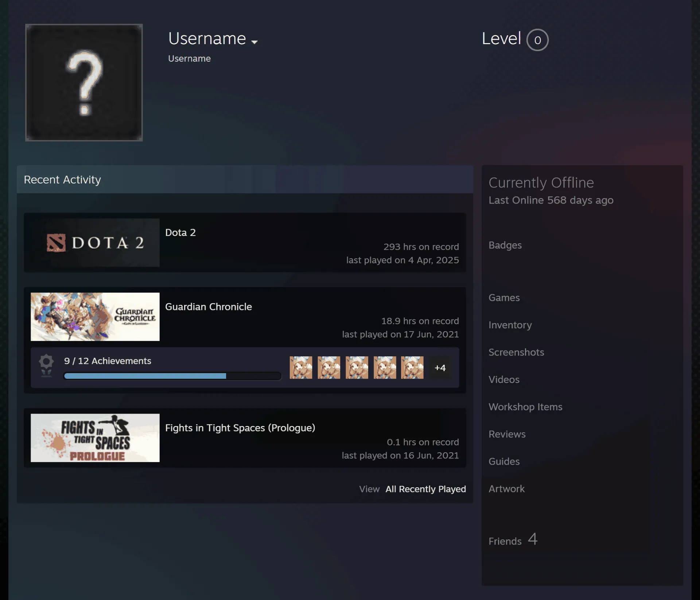Show the +4 more achievements
This screenshot has width=700, height=600.
coord(440,368)
